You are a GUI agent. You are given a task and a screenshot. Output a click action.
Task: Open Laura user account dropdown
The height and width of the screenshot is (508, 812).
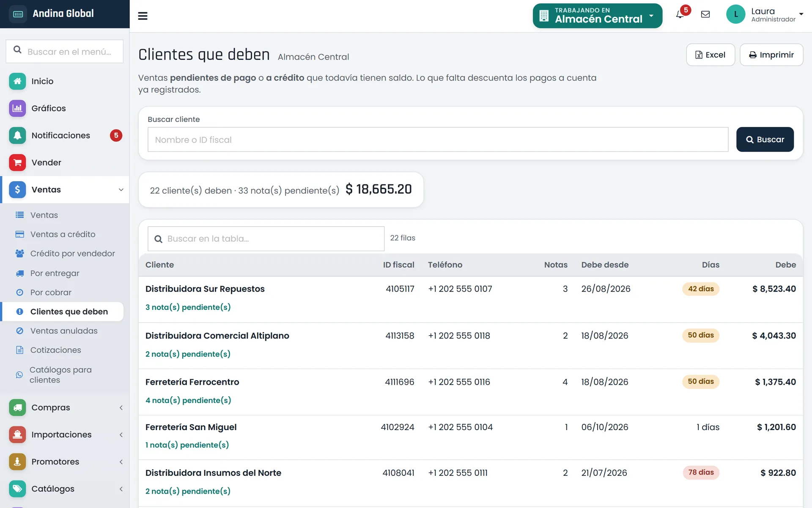[x=765, y=14]
